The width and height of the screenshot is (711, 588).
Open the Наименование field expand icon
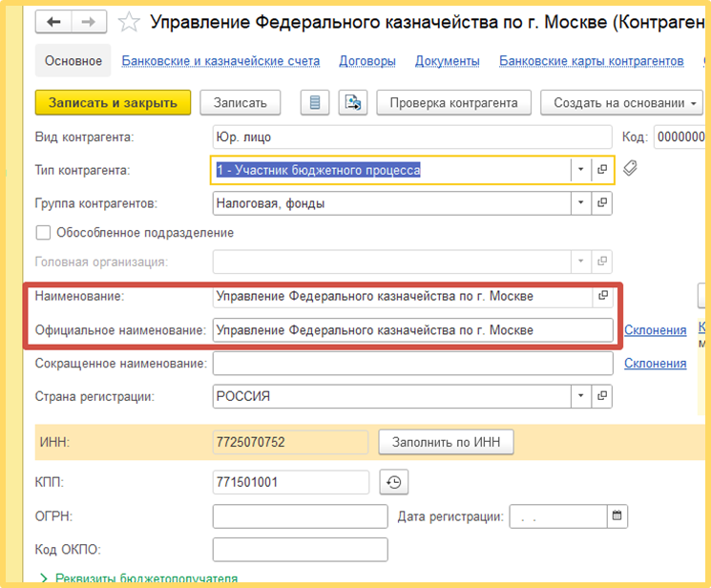[602, 295]
